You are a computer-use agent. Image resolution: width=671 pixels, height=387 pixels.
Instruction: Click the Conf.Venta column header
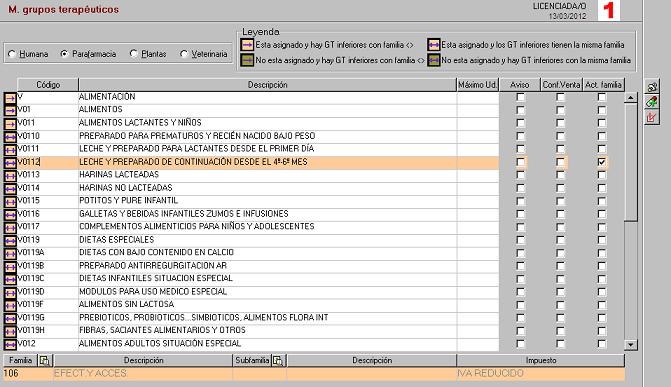561,85
